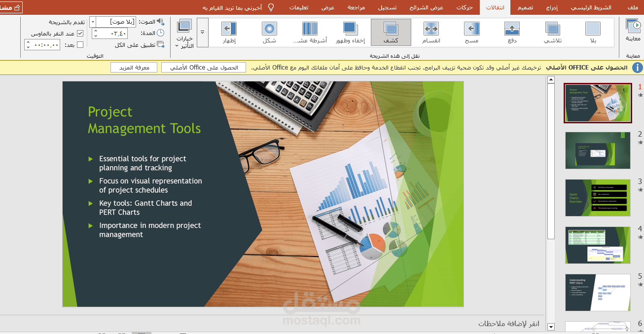Click the duration field spinner arrows
Image resolution: width=644 pixels, height=334 pixels.
click(95, 33)
